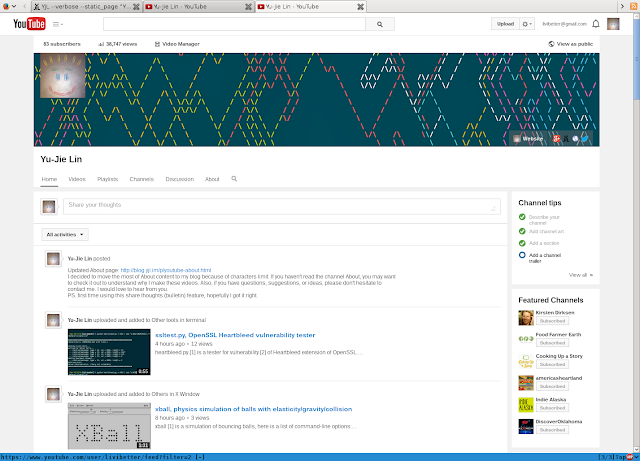The height and width of the screenshot is (461, 640).
Task: Open the guide menu next to YouTube logo
Action: click(x=58, y=24)
